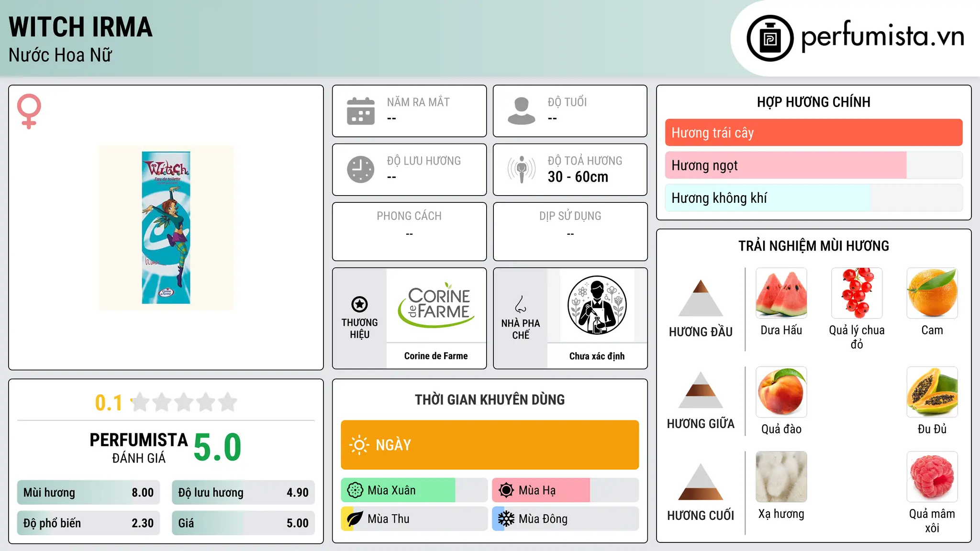Click the perfumista.vn perfume bottle logo icon

click(x=770, y=38)
